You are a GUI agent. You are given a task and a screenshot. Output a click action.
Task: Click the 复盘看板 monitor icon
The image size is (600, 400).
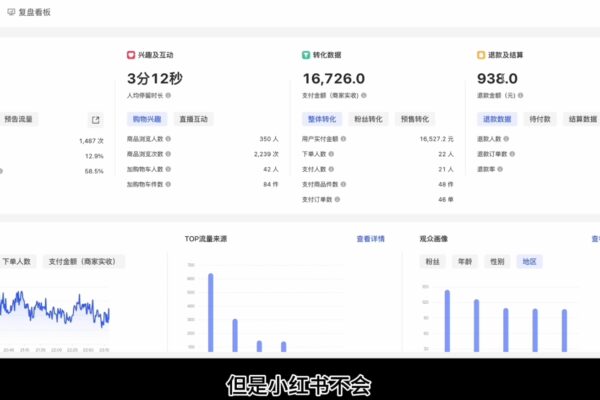click(11, 12)
